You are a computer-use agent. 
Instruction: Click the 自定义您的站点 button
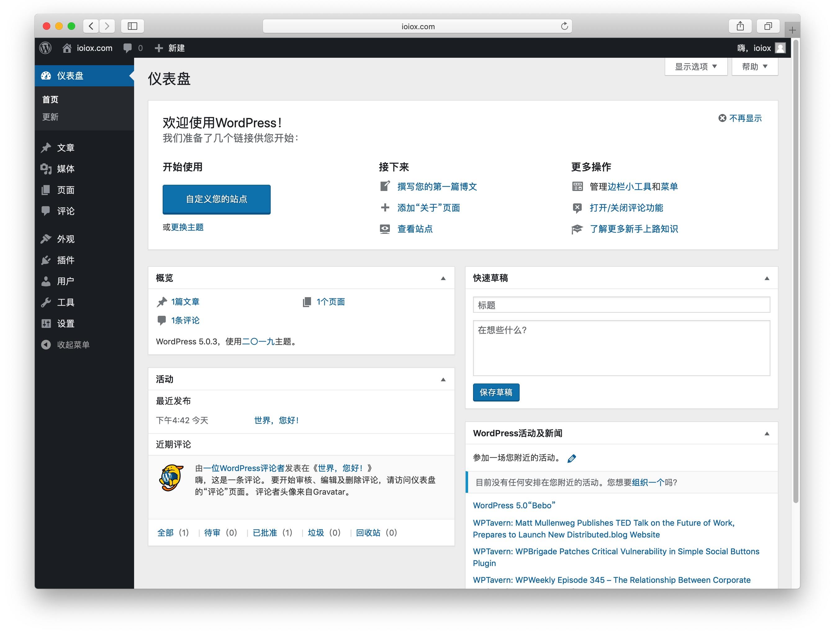point(216,199)
